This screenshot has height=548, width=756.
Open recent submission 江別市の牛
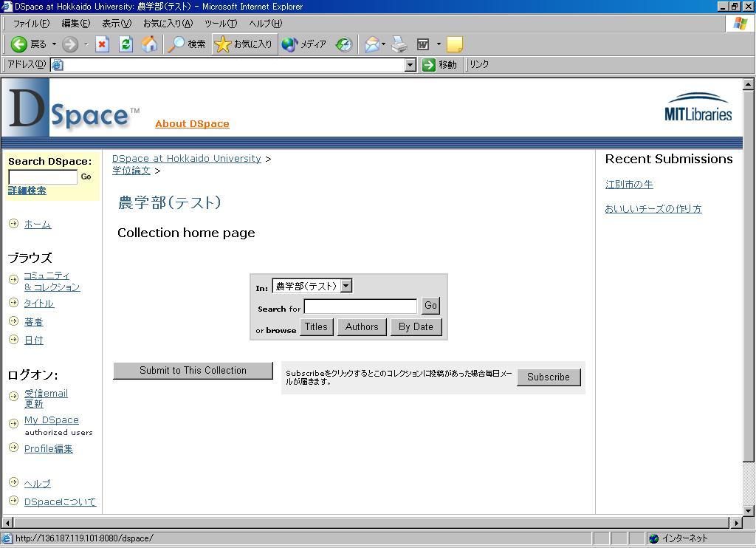[x=629, y=185]
